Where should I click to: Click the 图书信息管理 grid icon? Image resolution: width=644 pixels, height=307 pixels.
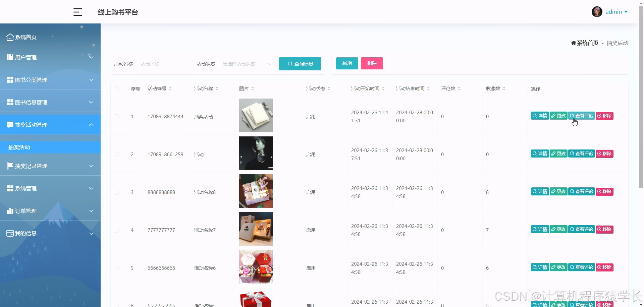pos(10,102)
